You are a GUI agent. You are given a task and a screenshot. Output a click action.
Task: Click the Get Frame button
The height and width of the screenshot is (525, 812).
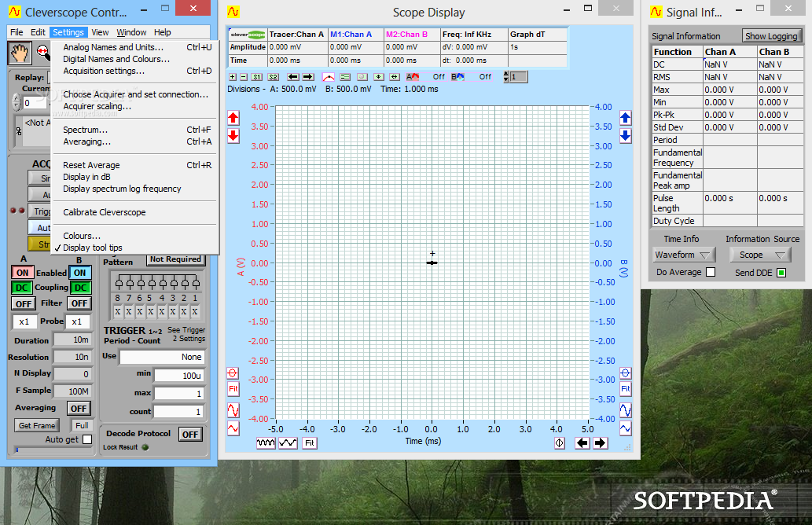coord(37,426)
